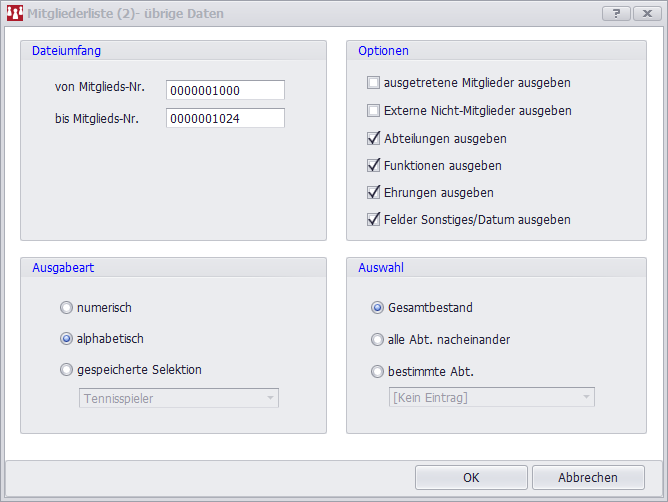Confirm the dialog with OK
This screenshot has width=668, height=502.
[x=471, y=477]
